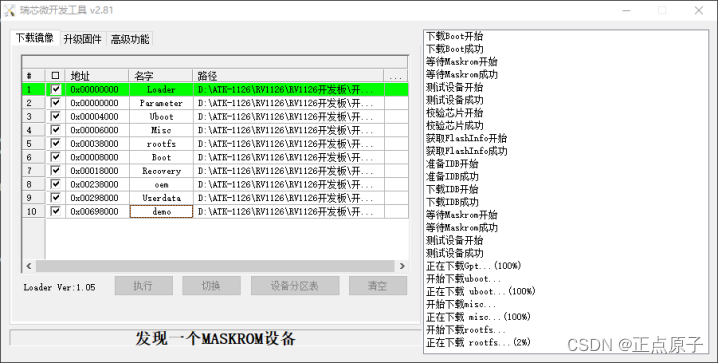The image size is (719, 363).
Task: Uncheck the Parameter row checkbox
Action: [55, 103]
